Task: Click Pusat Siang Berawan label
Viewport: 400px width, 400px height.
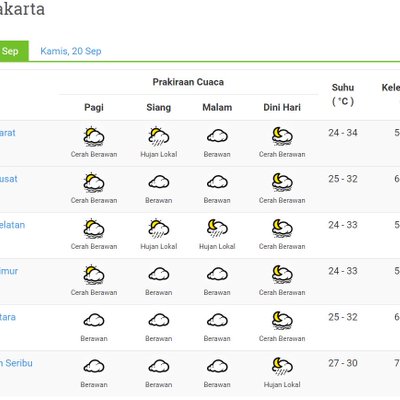Action: [159, 201]
